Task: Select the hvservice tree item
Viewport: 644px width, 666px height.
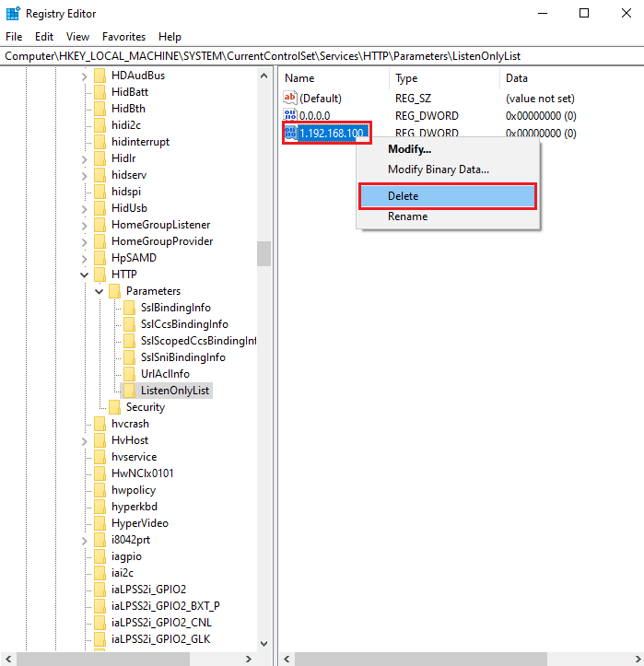Action: [x=135, y=457]
